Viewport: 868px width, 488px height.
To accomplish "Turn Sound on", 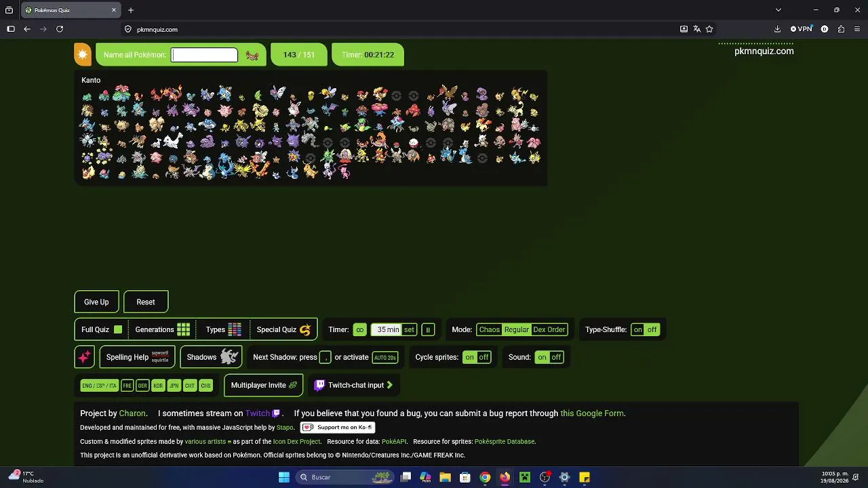I will click(542, 357).
